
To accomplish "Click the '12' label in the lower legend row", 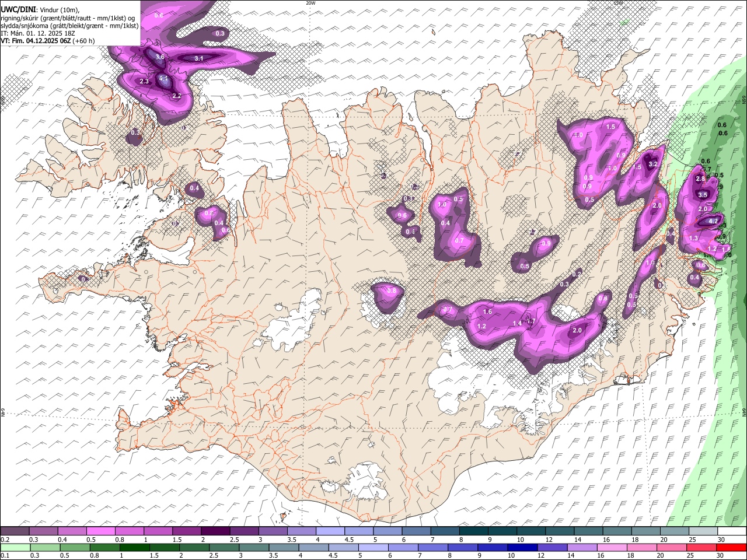I will 540,556.
